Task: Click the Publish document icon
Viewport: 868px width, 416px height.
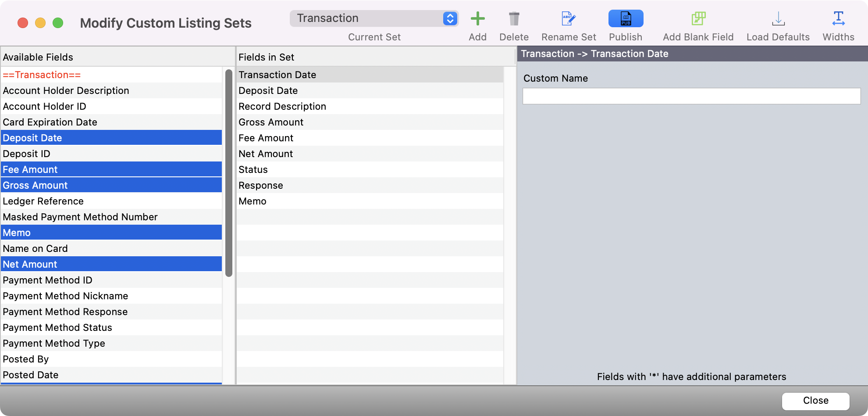Action: click(x=625, y=18)
